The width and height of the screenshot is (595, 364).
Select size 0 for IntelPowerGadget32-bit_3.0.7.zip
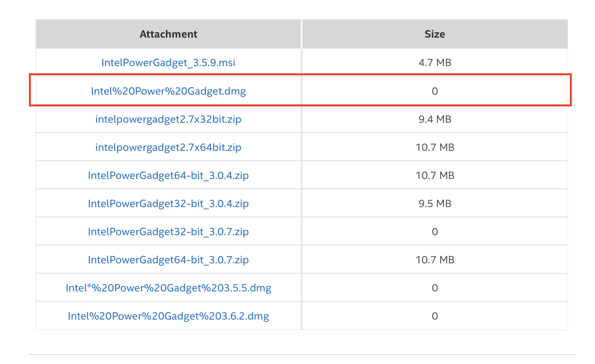pyautogui.click(x=435, y=232)
